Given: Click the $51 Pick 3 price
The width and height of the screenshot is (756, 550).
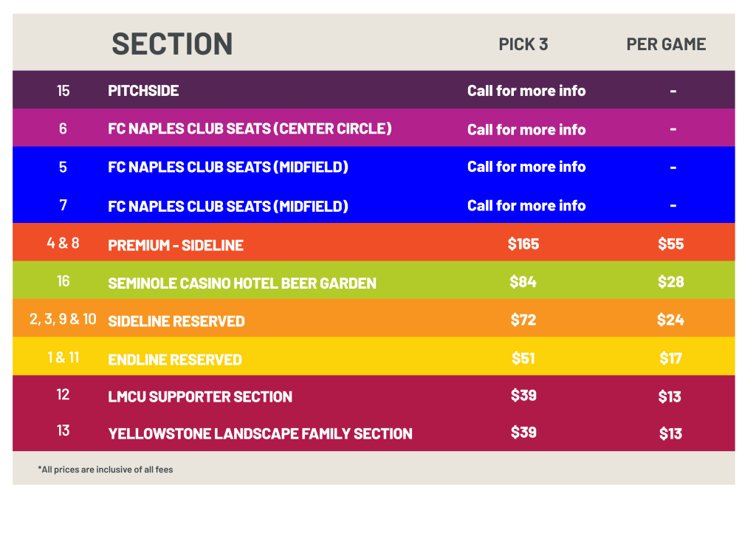Looking at the screenshot, I should pyautogui.click(x=523, y=358).
